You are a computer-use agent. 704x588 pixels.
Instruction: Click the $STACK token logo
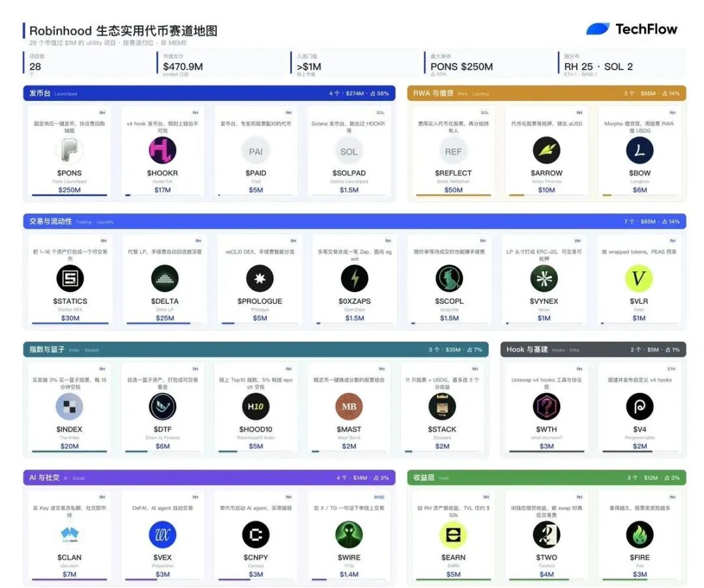click(x=442, y=407)
